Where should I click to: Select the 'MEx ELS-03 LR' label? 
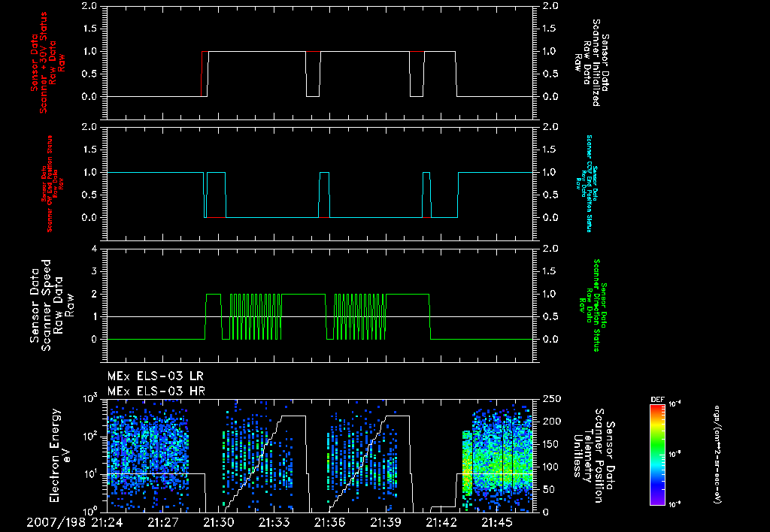[155, 376]
